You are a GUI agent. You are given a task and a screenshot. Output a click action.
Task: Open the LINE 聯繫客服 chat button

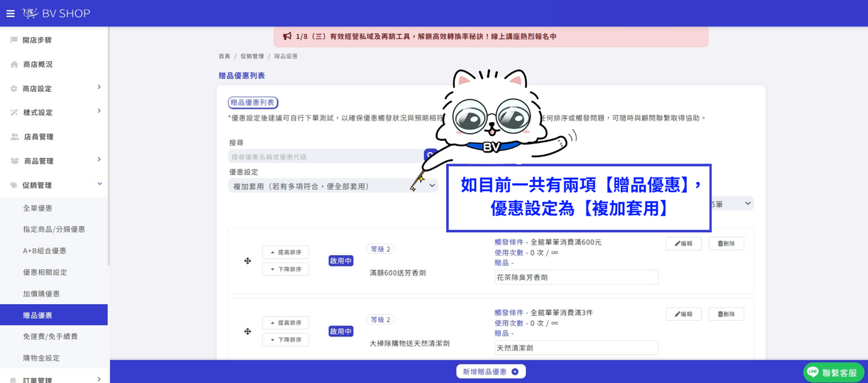coord(834,372)
